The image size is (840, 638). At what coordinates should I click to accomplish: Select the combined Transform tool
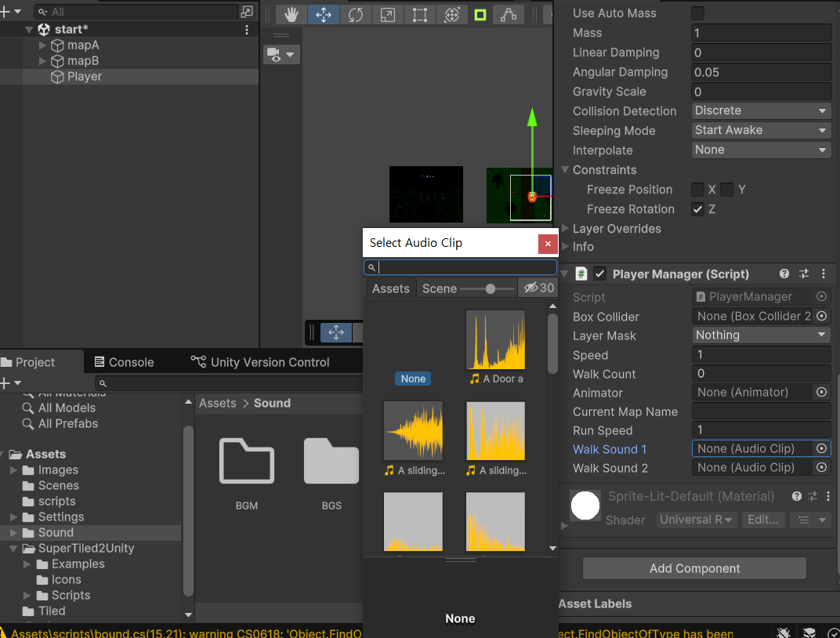[451, 14]
